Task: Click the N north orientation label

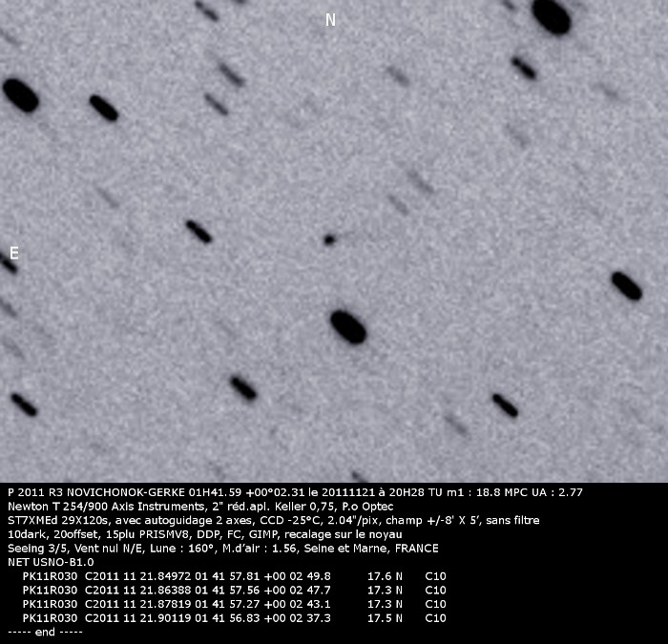Action: 330,20
